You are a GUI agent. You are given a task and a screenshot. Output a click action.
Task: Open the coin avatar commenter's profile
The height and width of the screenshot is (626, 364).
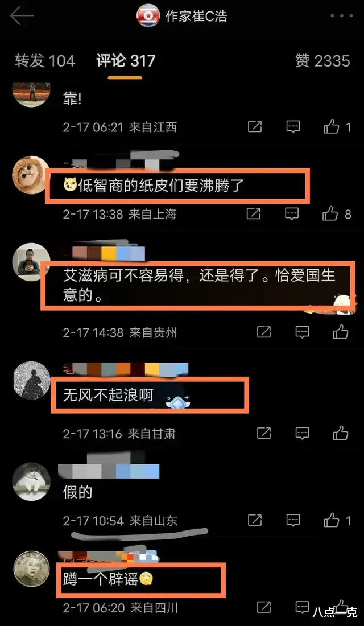[x=32, y=569]
